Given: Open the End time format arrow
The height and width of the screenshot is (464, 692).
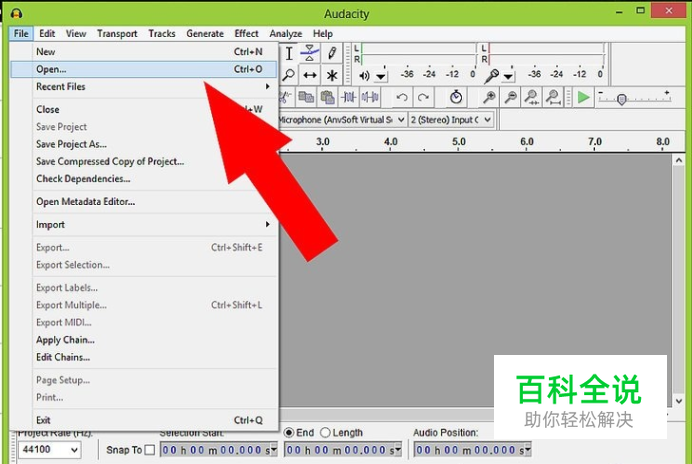Looking at the screenshot, I should [x=398, y=450].
